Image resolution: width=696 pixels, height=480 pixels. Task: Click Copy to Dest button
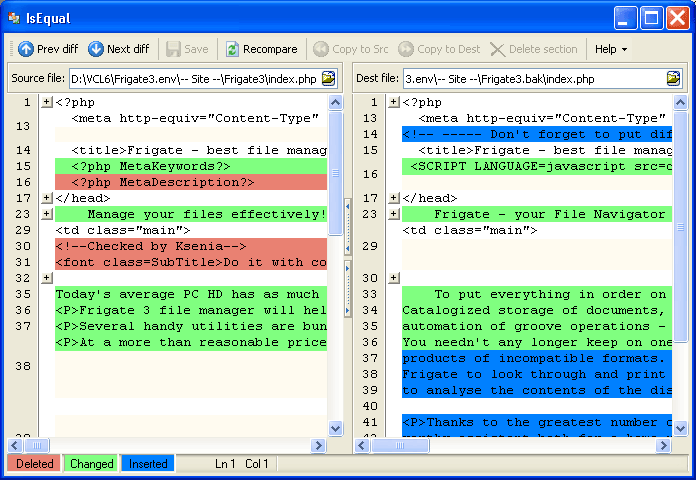pyautogui.click(x=439, y=49)
